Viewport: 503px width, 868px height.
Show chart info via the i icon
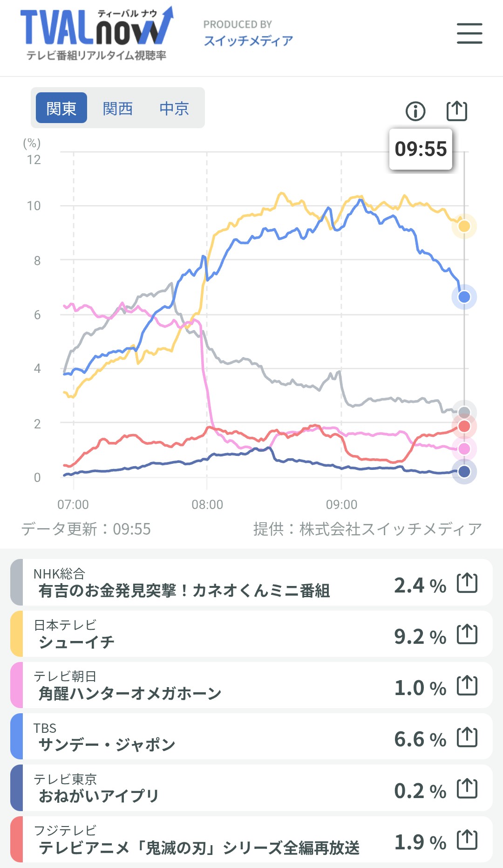coord(415,111)
